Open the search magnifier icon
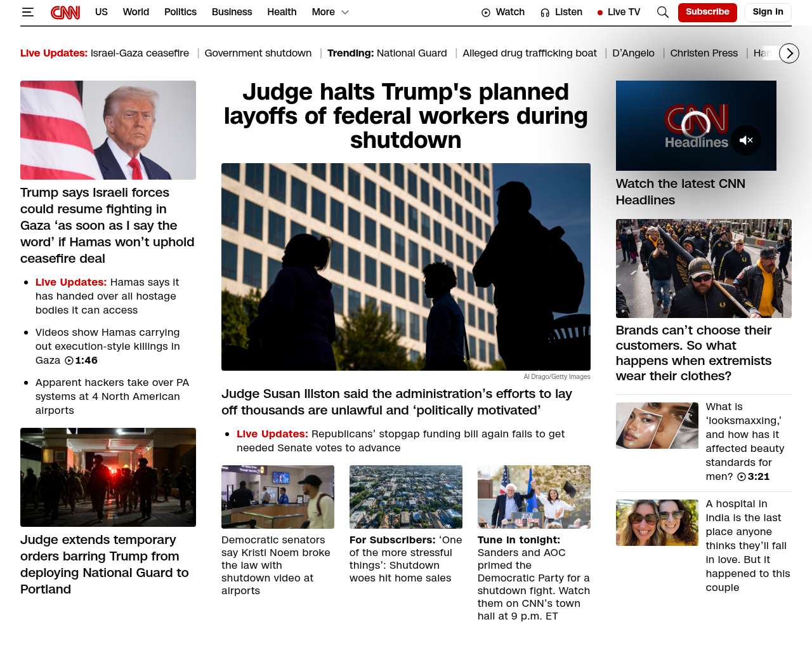 click(663, 12)
